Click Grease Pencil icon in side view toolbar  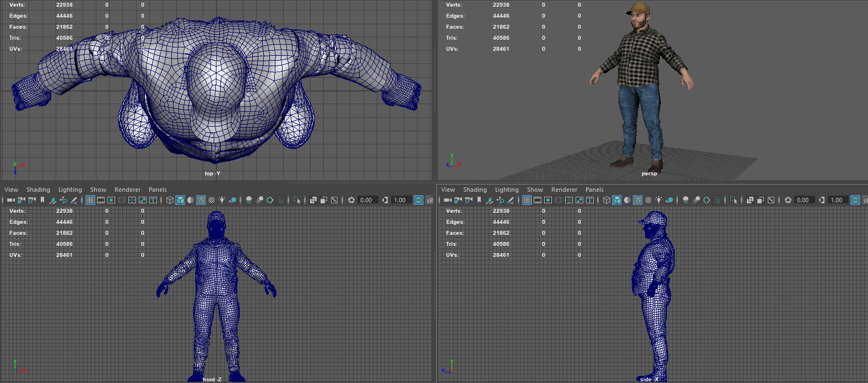[x=511, y=200]
